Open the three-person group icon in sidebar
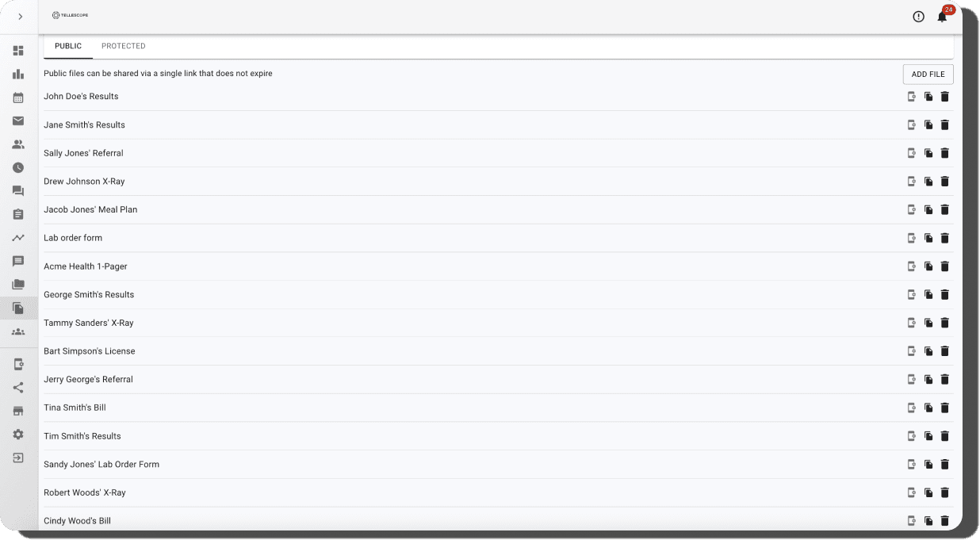Image resolution: width=980 pixels, height=540 pixels. coord(18,331)
